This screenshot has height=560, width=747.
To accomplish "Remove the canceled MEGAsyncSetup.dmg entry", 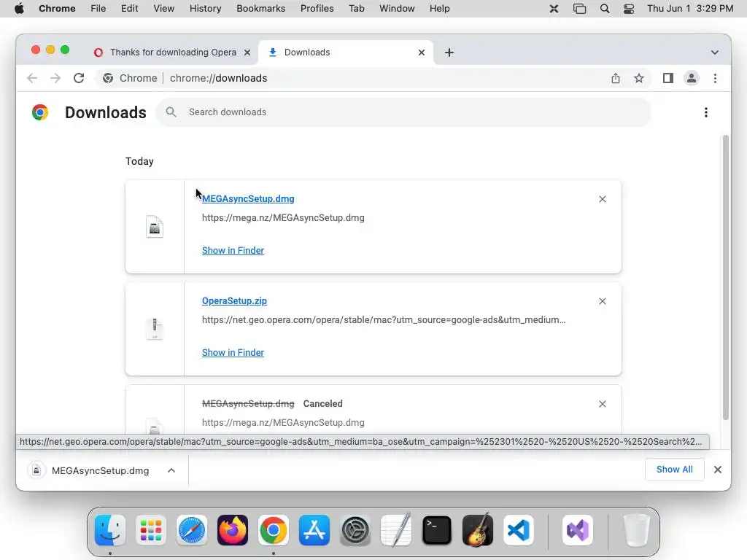I will 603,404.
